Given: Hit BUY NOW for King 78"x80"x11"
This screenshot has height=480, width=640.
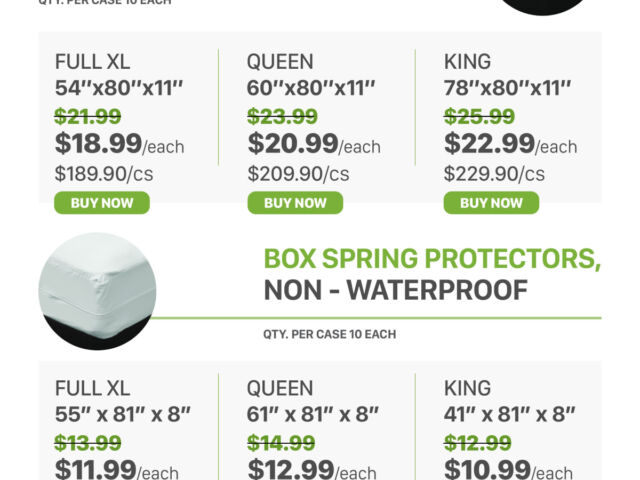Looking at the screenshot, I should click(491, 203).
